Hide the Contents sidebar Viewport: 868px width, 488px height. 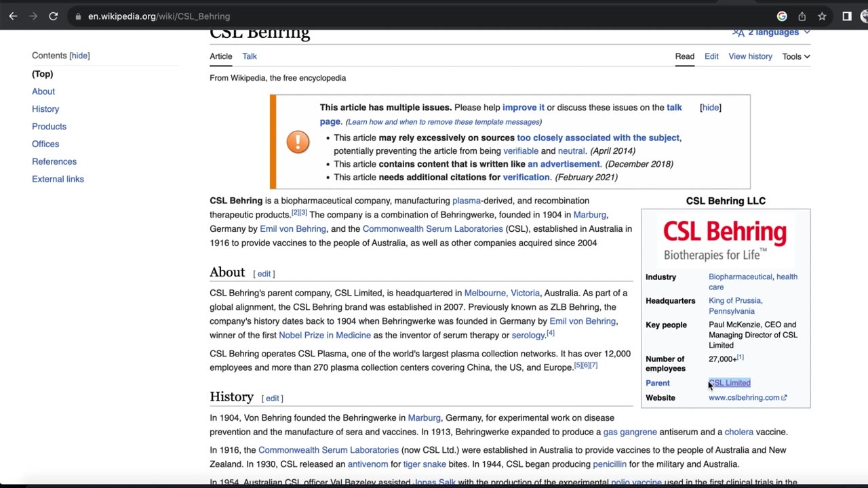coord(79,56)
